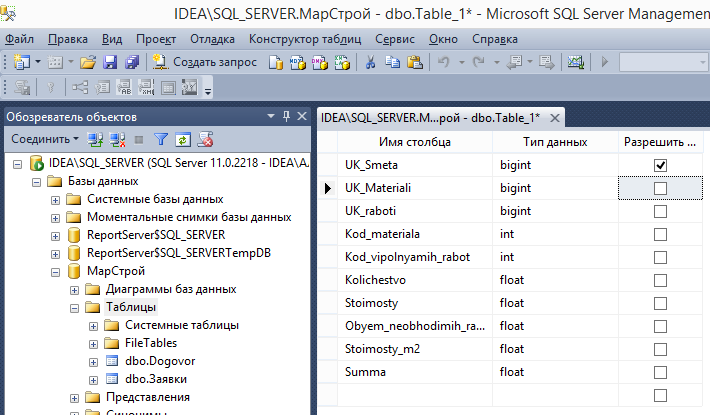Click the Filter funnel icon in Object Explorer
Viewport: 710px width, 415px height.
[161, 139]
